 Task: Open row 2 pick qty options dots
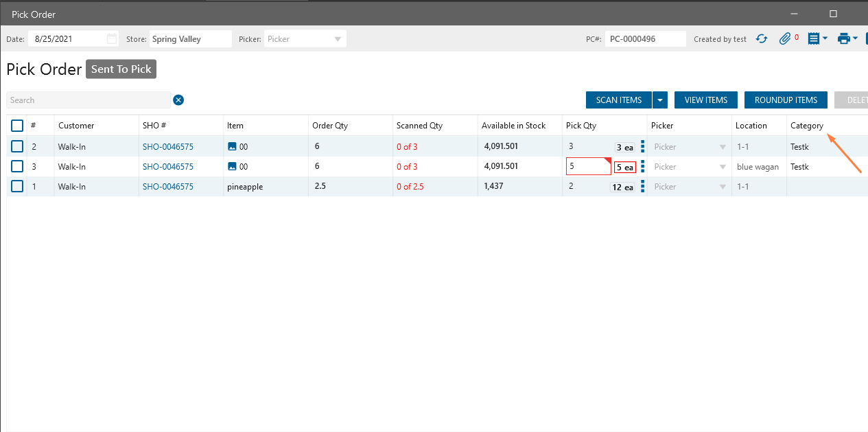[643, 146]
